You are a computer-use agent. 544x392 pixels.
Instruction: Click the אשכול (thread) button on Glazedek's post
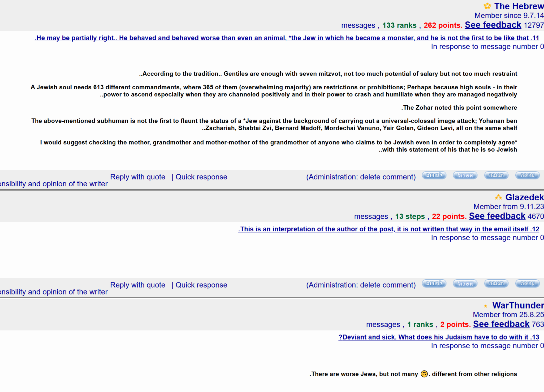[465, 284]
